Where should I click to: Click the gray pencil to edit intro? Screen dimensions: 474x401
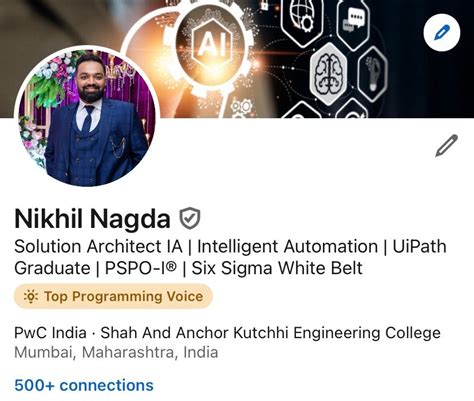pos(447,145)
